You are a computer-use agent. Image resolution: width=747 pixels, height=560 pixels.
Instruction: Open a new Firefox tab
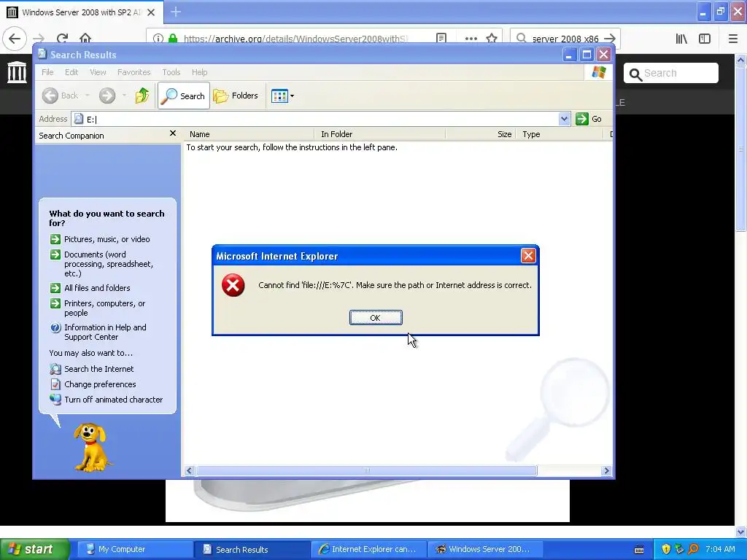tap(176, 12)
